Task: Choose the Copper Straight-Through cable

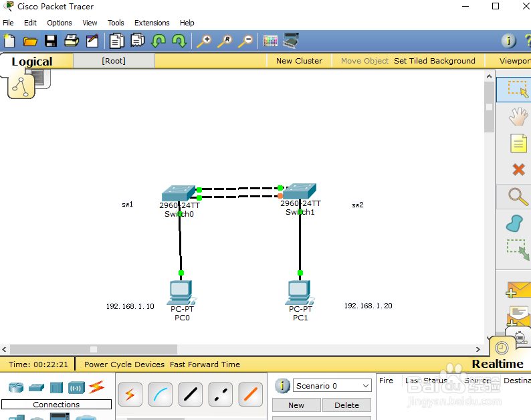Action: (x=191, y=395)
